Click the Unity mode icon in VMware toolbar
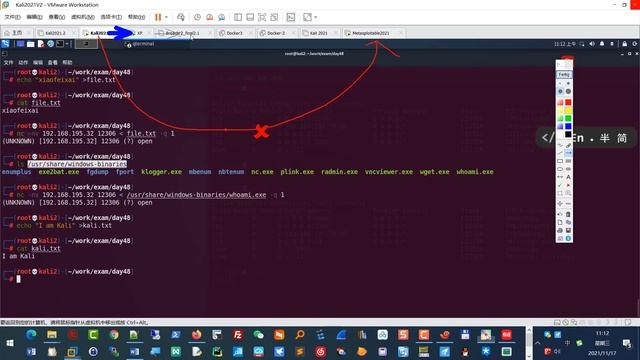Viewport: 640px width, 360px height. pyautogui.click(x=275, y=17)
